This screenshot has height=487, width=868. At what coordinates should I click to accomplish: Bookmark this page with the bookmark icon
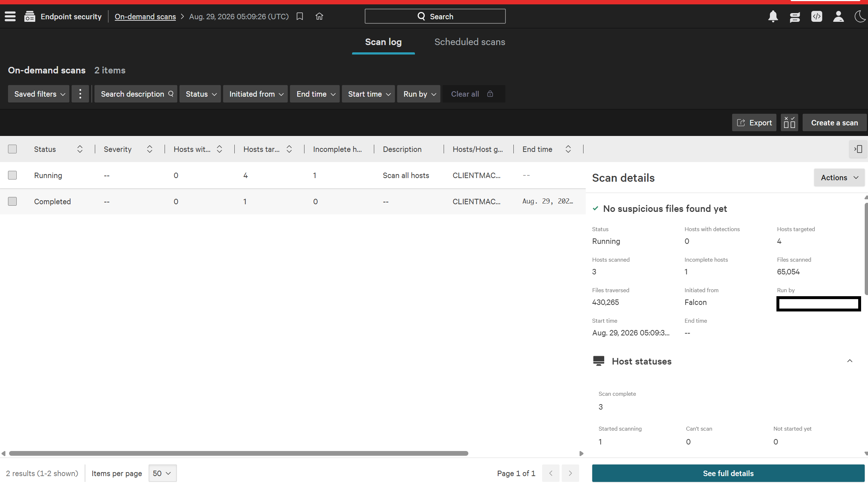(300, 16)
